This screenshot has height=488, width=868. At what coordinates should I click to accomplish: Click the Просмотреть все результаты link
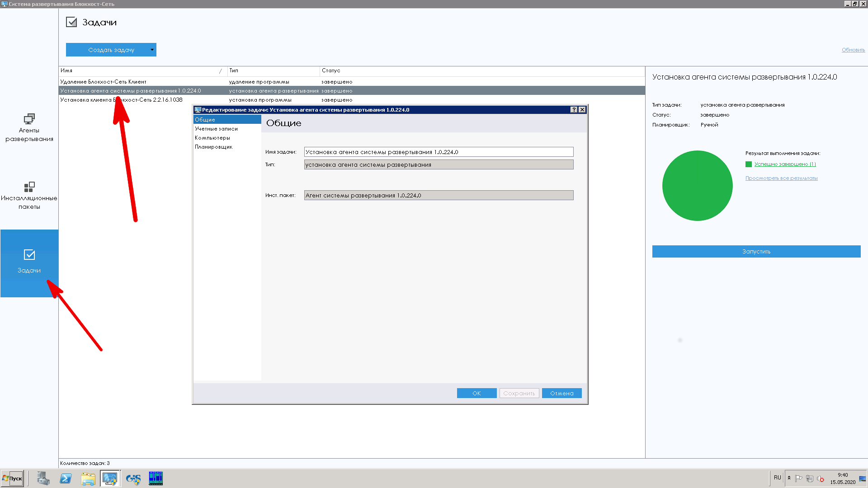[x=781, y=178]
